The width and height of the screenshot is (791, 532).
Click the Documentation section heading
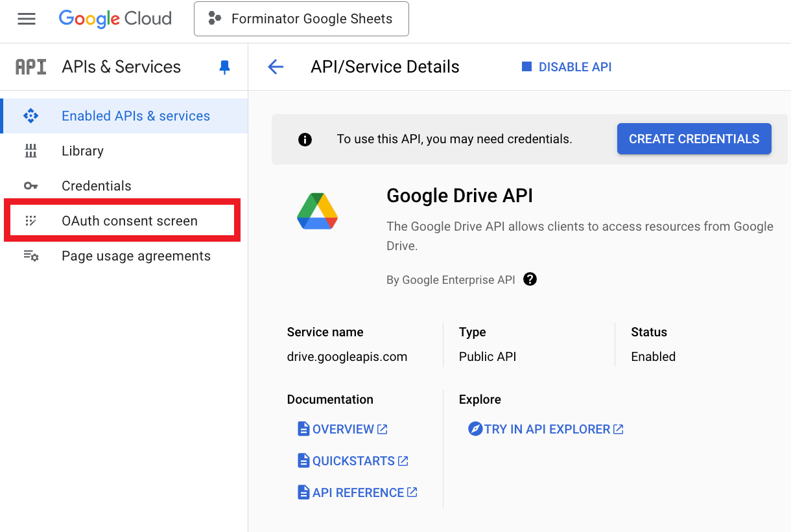click(330, 399)
